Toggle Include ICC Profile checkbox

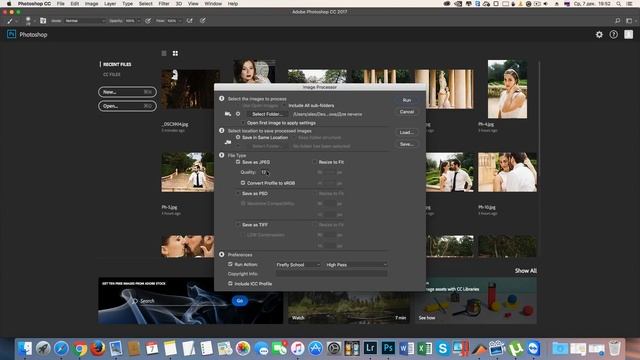[230, 283]
